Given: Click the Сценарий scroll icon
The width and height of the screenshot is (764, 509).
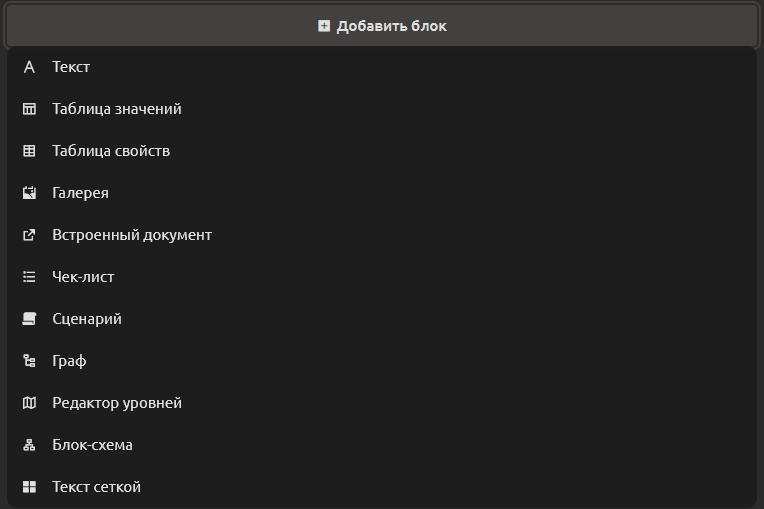Looking at the screenshot, I should point(29,319).
